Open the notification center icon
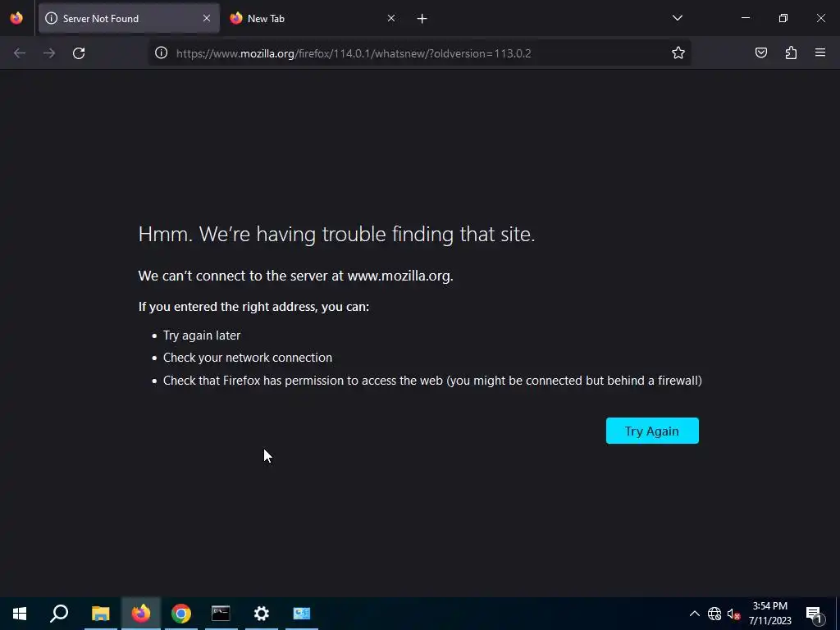 tap(814, 614)
